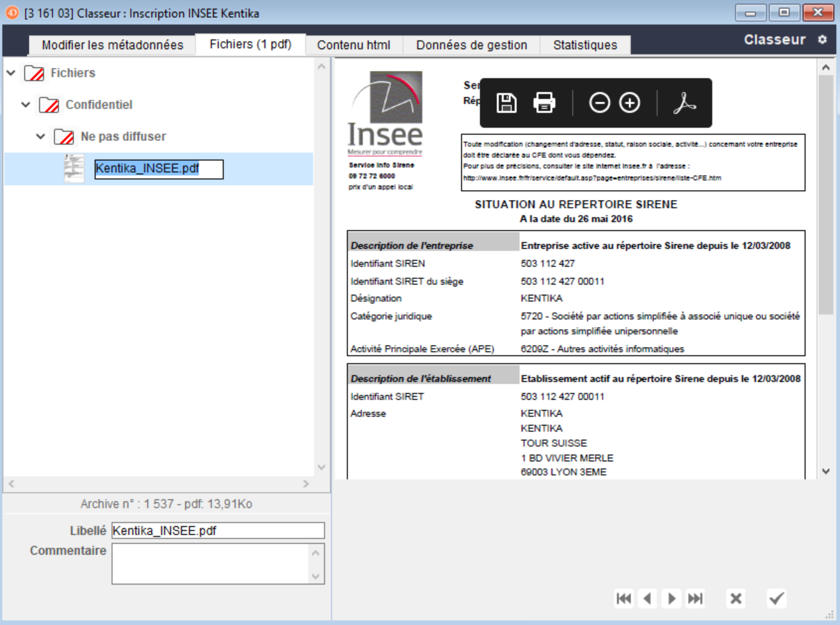Screen dimensions: 840x625
Task: Click the Classeur label in header
Action: click(774, 40)
